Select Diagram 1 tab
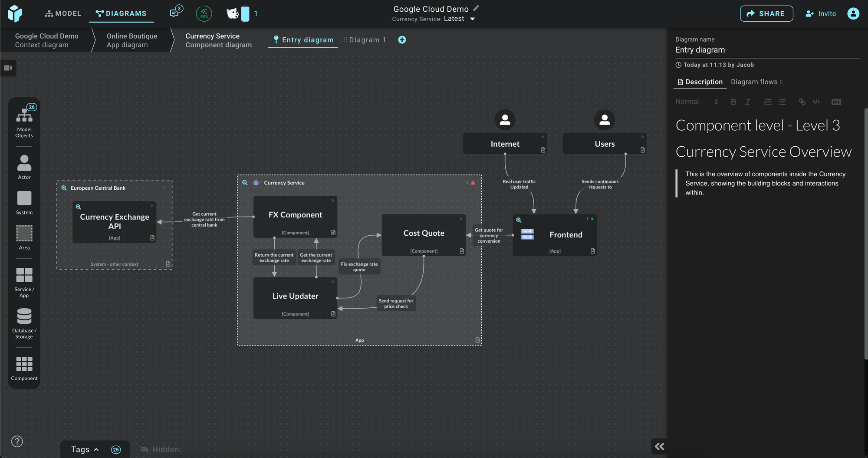This screenshot has height=458, width=868. tap(365, 40)
